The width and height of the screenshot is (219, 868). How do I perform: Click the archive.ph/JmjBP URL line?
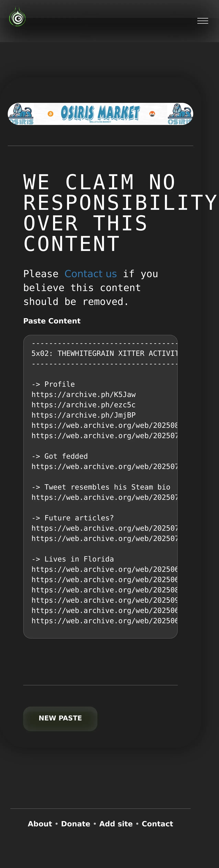pyautogui.click(x=83, y=415)
